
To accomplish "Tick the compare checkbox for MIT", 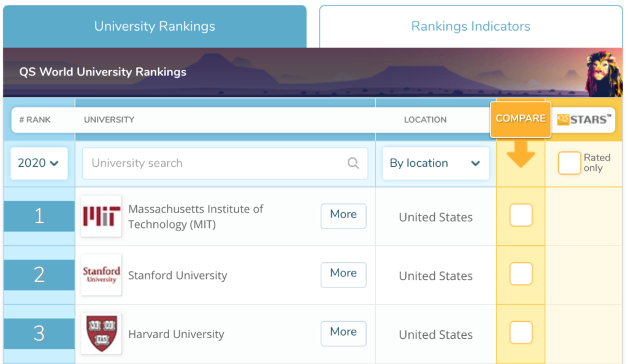I will coord(521,216).
